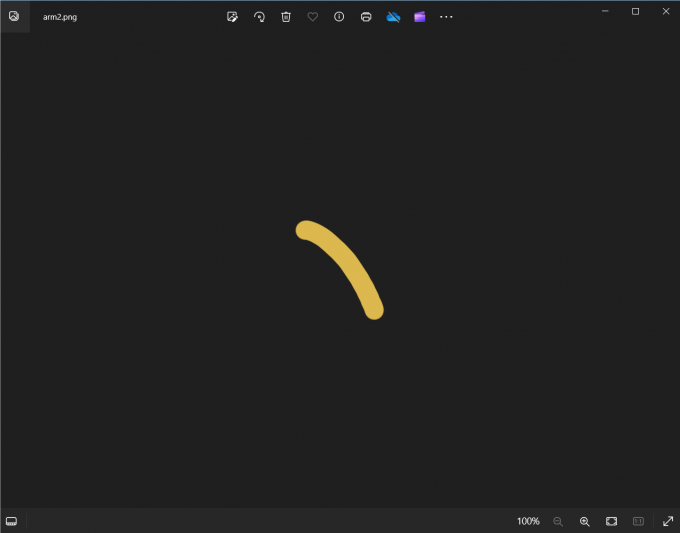
Task: Fit the image to window
Action: click(611, 521)
